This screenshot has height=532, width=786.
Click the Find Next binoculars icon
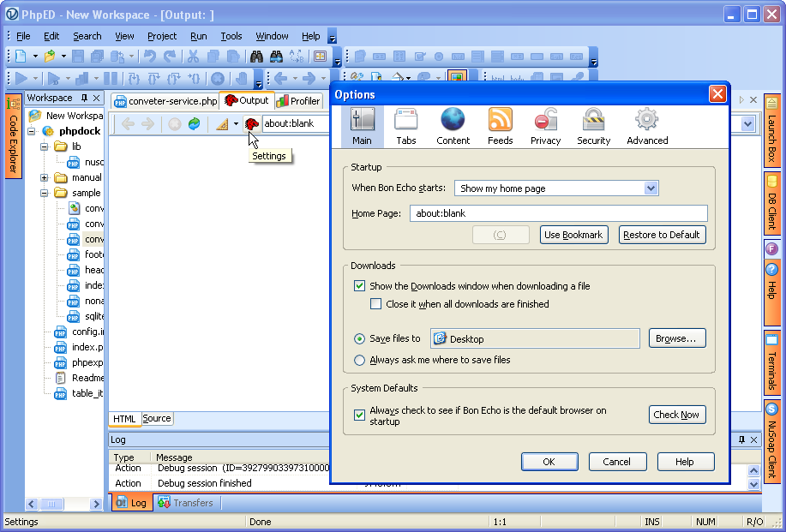coord(276,56)
